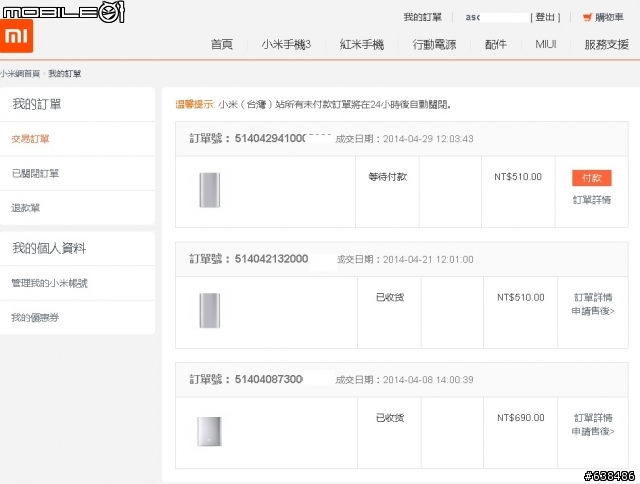The width and height of the screenshot is (640, 484).
Task: Click 已收貨 status in 2014-04-08 order
Action: point(390,417)
